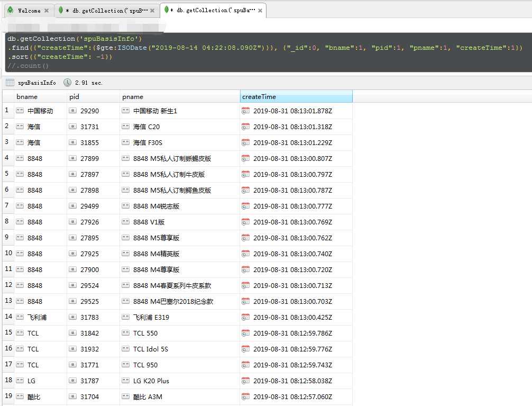The height and width of the screenshot is (406, 532).
Task: Select the bname cell 中国移动
Action: [x=40, y=111]
